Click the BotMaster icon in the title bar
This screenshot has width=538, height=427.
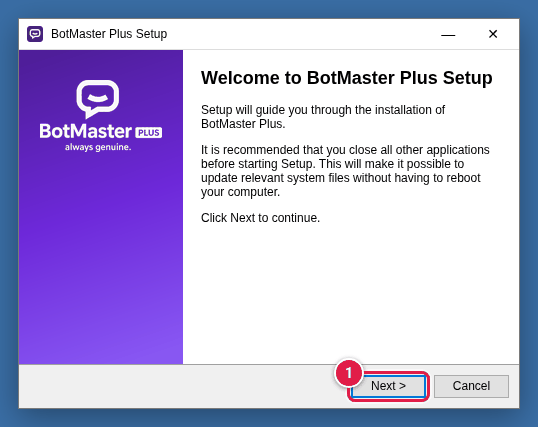pos(35,34)
